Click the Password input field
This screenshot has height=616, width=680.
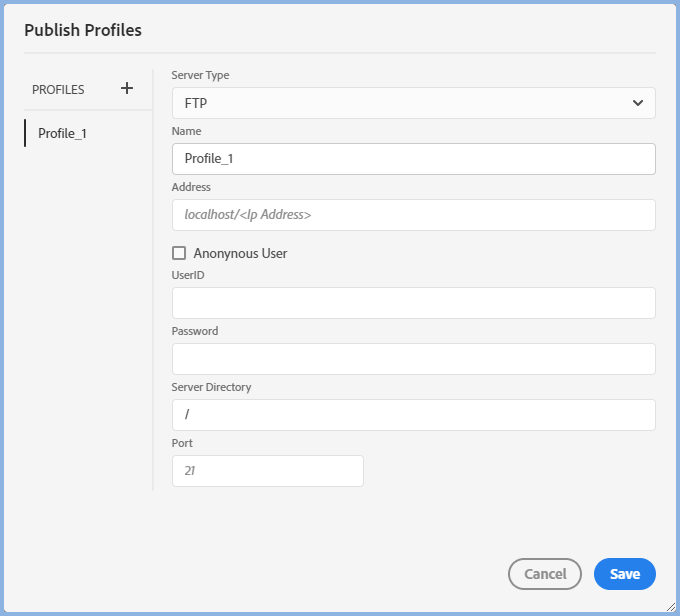click(x=413, y=359)
